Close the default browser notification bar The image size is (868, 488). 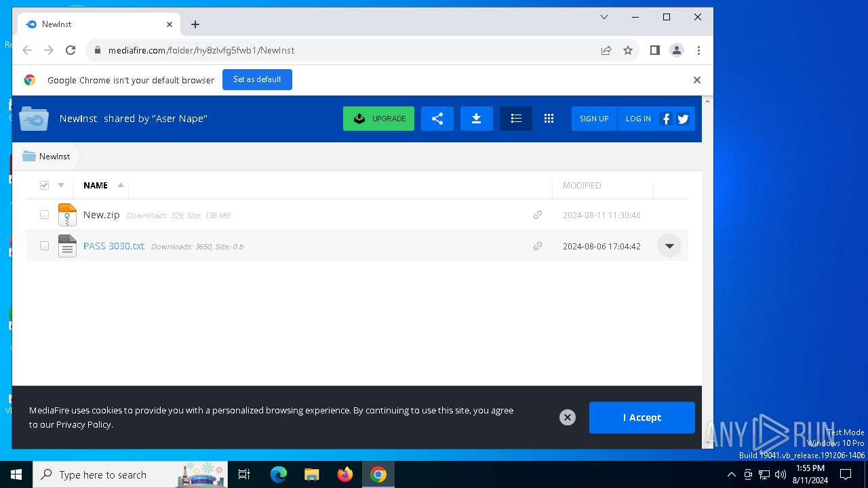[x=696, y=80]
